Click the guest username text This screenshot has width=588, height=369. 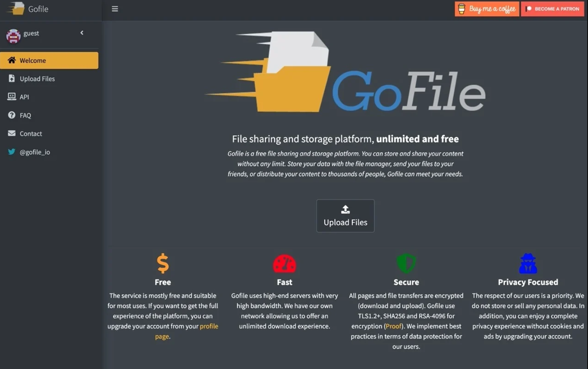31,33
